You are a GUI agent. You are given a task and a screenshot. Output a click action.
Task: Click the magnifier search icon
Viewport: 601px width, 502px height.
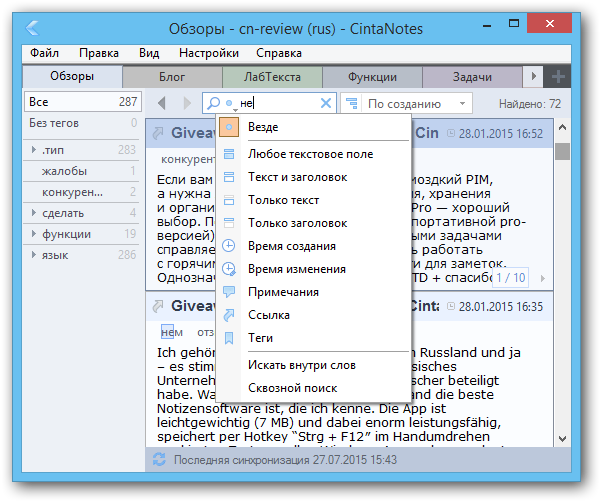coord(213,103)
